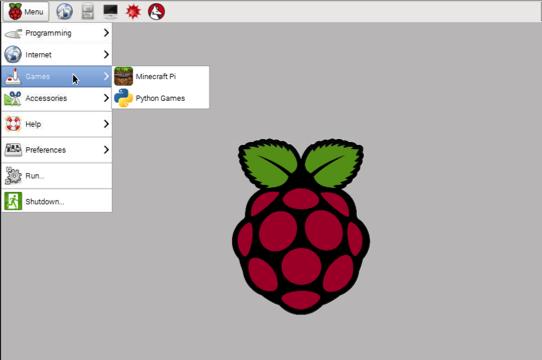This screenshot has width=542, height=360.
Task: Click the Preferences panel icon
Action: (13, 150)
